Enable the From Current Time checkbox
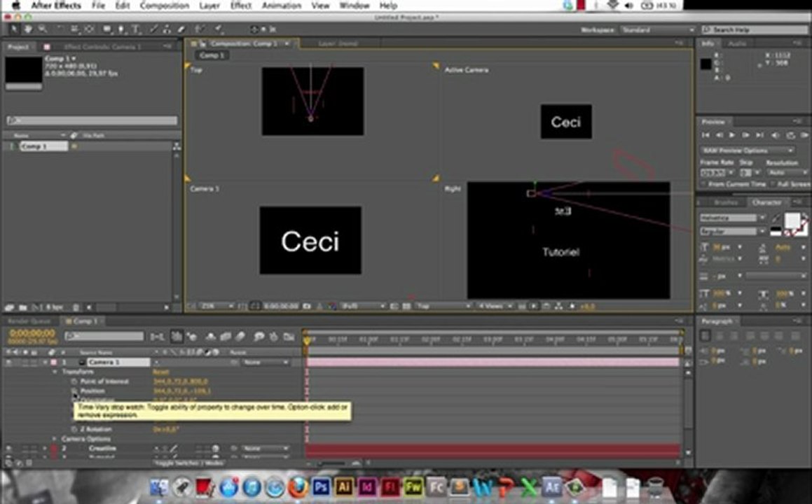The height and width of the screenshot is (504, 812). [704, 184]
